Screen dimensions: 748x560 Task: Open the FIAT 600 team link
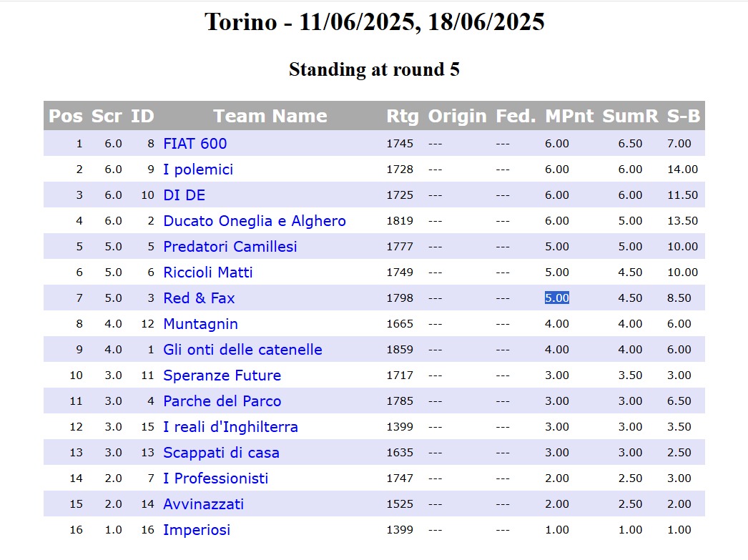point(195,144)
